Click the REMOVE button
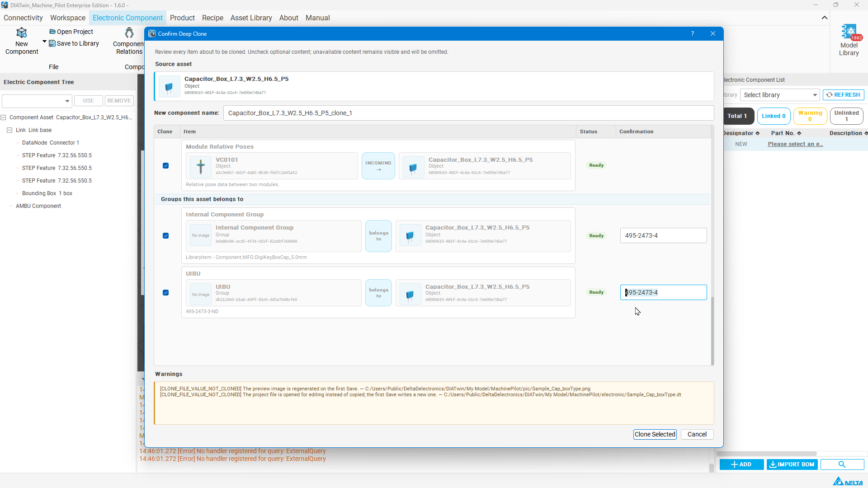This screenshot has height=488, width=868. coord(119,101)
